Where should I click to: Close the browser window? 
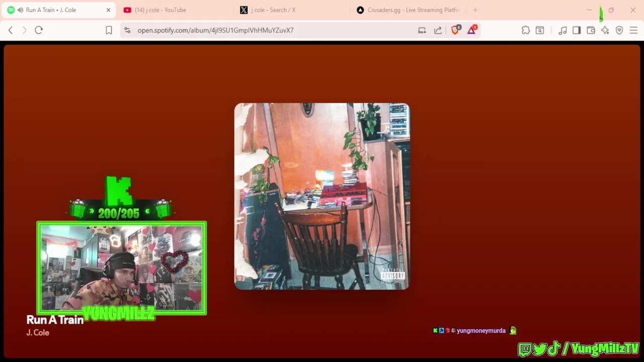633,10
